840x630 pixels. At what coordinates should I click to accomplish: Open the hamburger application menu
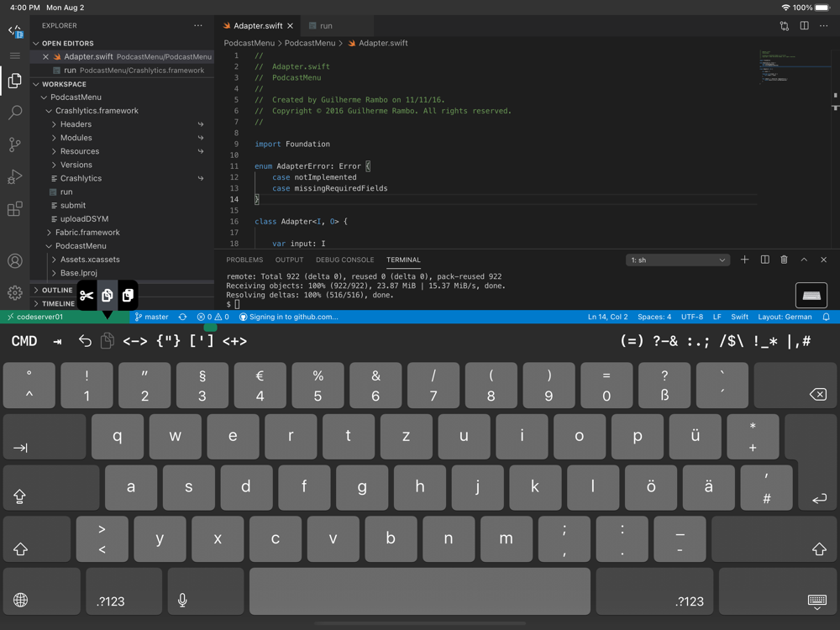click(15, 55)
